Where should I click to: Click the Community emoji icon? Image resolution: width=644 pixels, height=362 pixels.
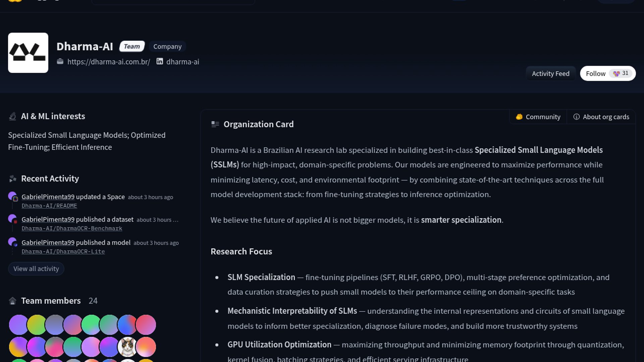(519, 117)
